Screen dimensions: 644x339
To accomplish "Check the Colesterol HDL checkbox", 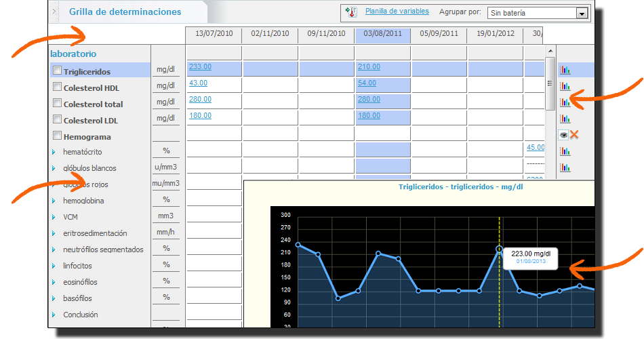I will coord(57,87).
